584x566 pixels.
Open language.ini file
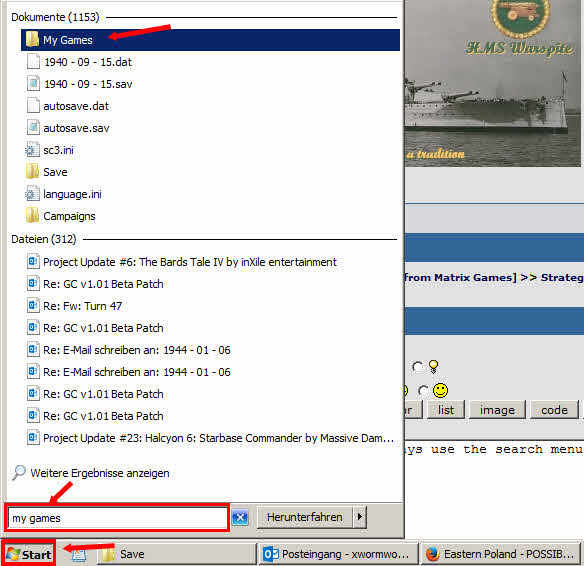tap(210, 194)
